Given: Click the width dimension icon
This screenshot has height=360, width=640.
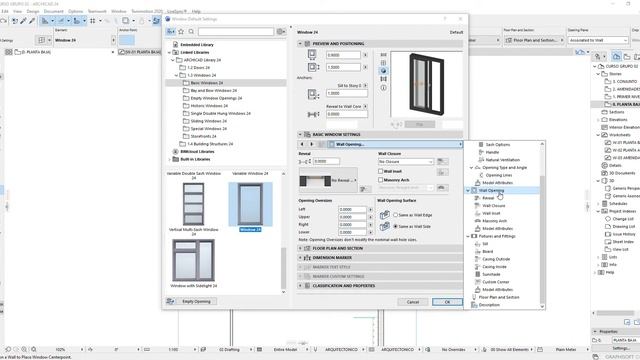Looking at the screenshot, I should click(x=312, y=55).
